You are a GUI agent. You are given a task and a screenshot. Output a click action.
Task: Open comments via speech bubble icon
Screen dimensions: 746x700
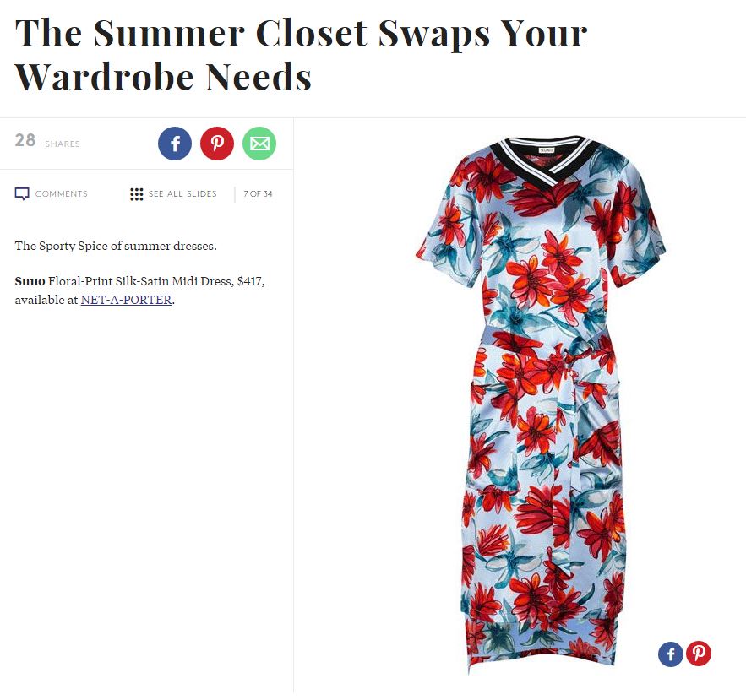[22, 194]
